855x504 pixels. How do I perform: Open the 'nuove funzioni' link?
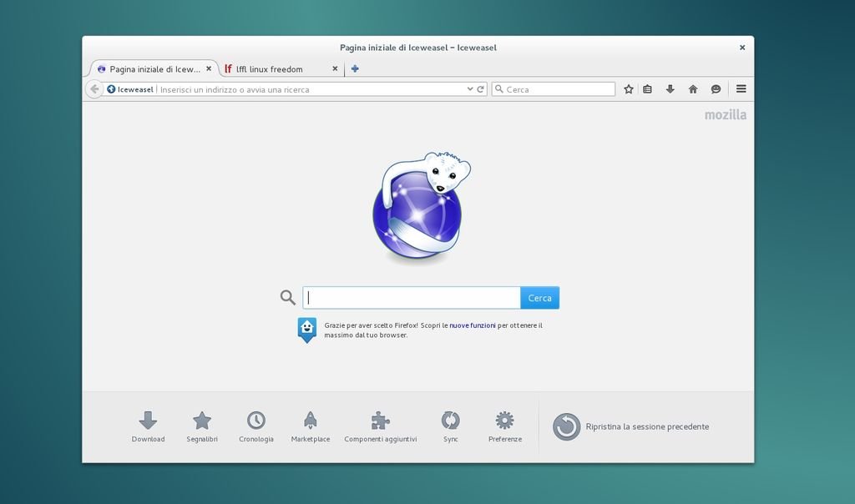(473, 325)
